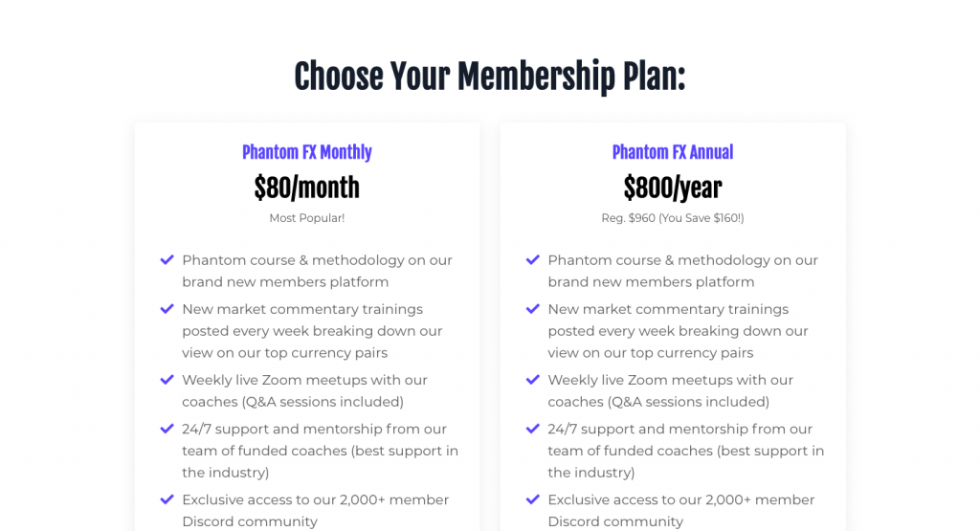Click the Choose Your Membership Plan heading
Image resolution: width=980 pixels, height=531 pixels.
point(490,77)
